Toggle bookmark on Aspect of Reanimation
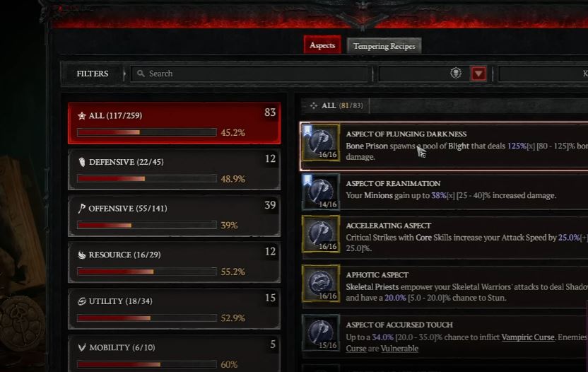Screen dimensions: 588x372 307,180
